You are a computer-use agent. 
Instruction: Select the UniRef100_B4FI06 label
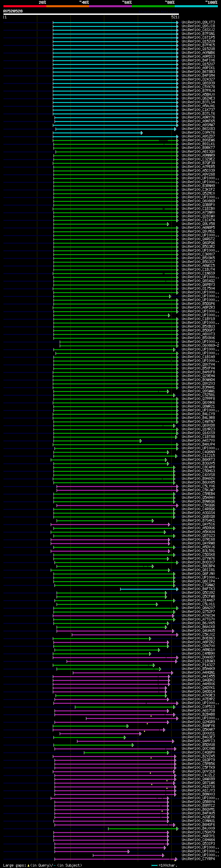click(x=198, y=60)
